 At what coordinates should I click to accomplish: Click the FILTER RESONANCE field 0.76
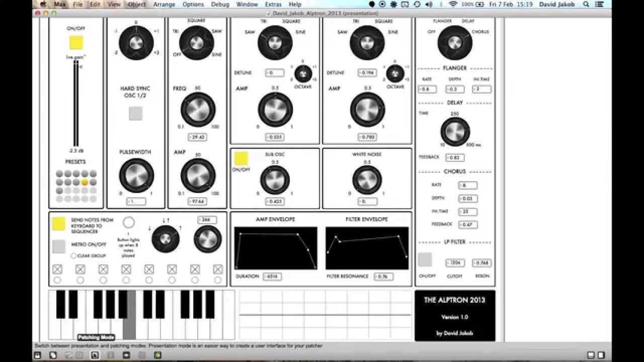click(x=383, y=277)
